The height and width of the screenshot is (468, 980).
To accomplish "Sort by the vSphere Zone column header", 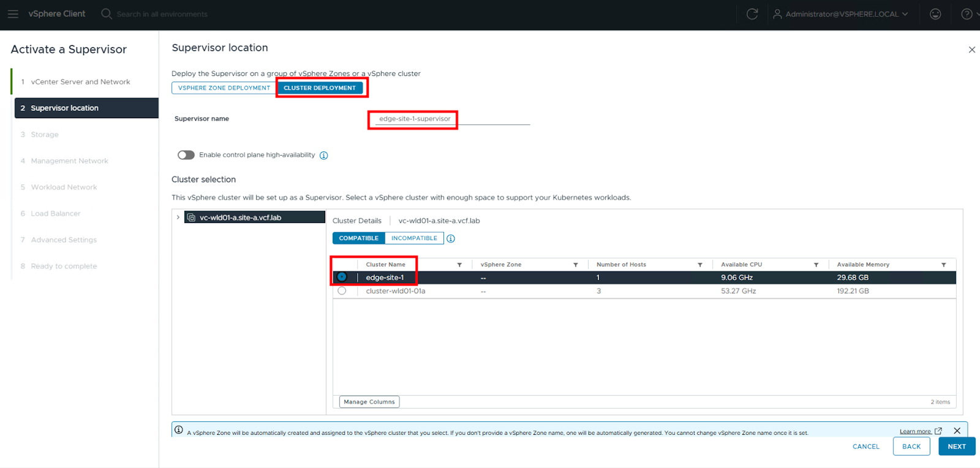I will pos(501,265).
